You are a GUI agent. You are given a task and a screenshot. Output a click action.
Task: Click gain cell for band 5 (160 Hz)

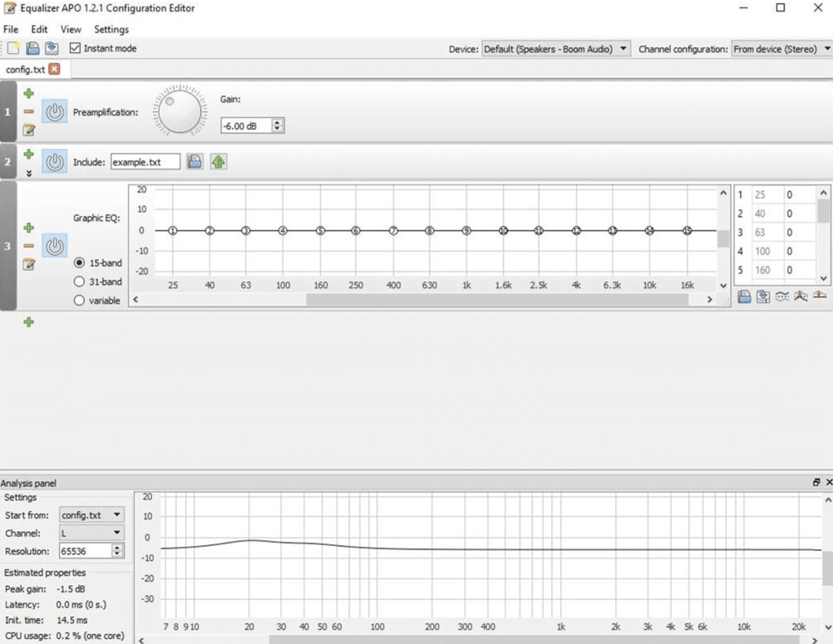[x=800, y=270]
